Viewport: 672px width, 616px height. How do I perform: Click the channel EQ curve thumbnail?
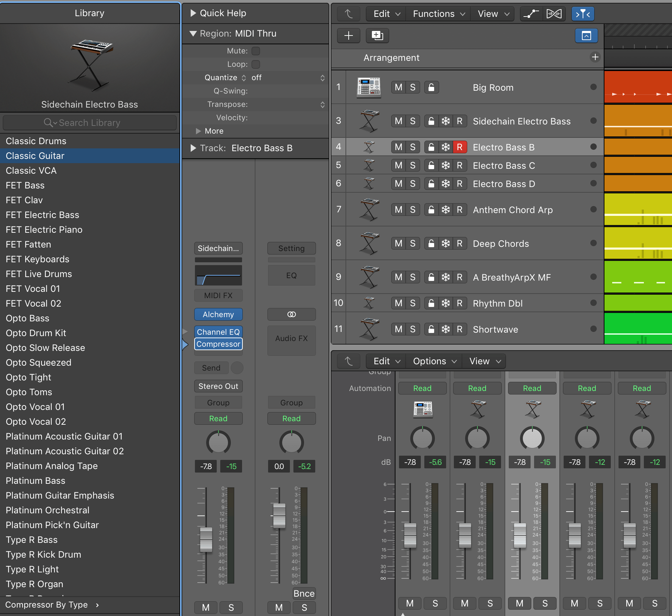coord(218,275)
